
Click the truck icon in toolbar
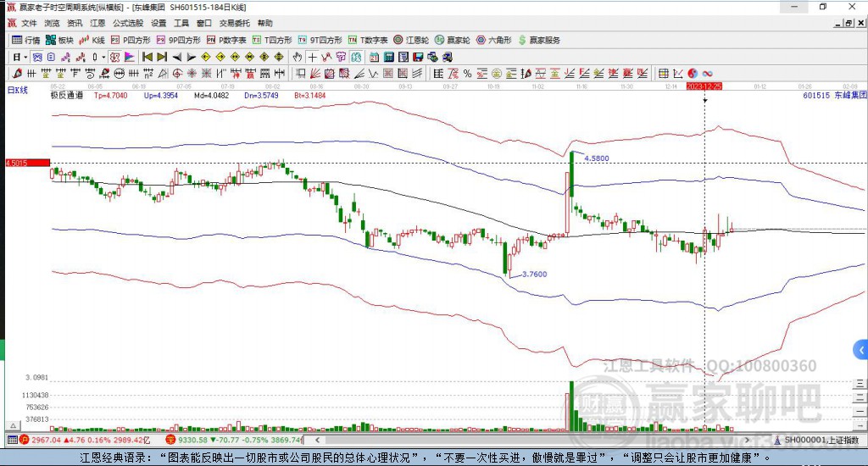(x=448, y=57)
